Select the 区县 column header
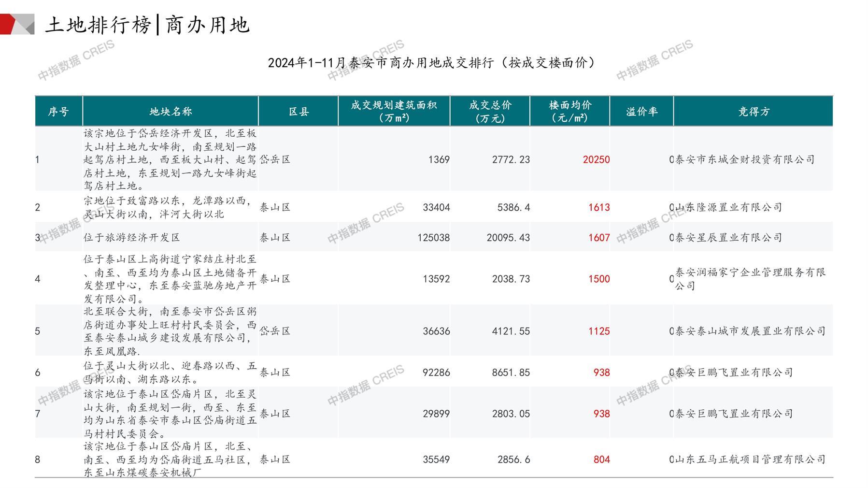868x488 pixels. click(x=299, y=112)
